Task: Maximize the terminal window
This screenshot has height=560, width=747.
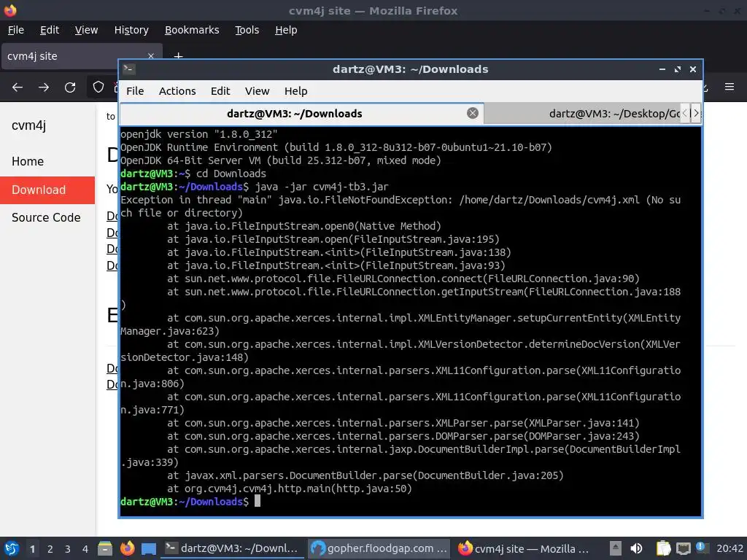Action: (x=678, y=69)
